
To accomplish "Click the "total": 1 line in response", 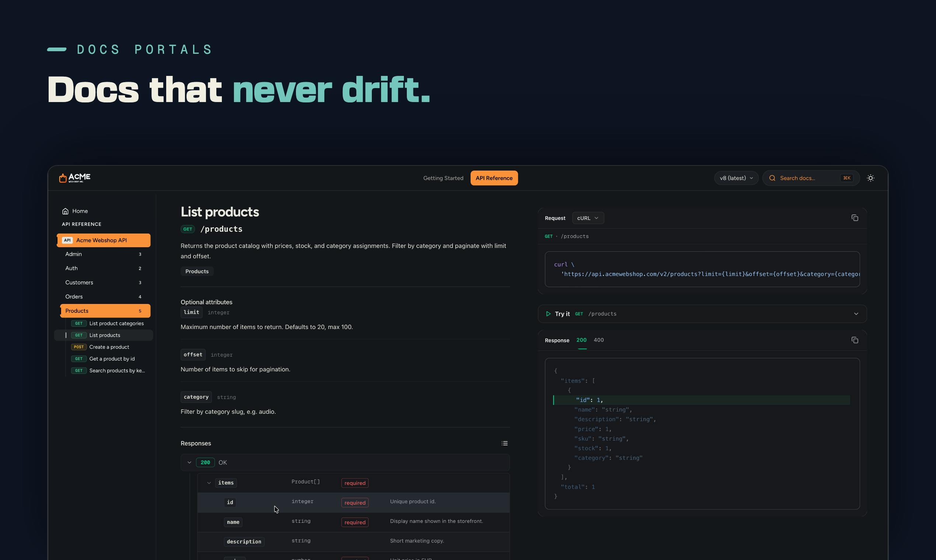I will click(577, 487).
